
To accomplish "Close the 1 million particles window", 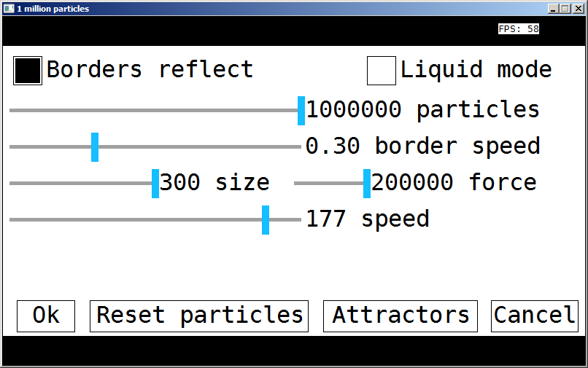I will click(579, 9).
